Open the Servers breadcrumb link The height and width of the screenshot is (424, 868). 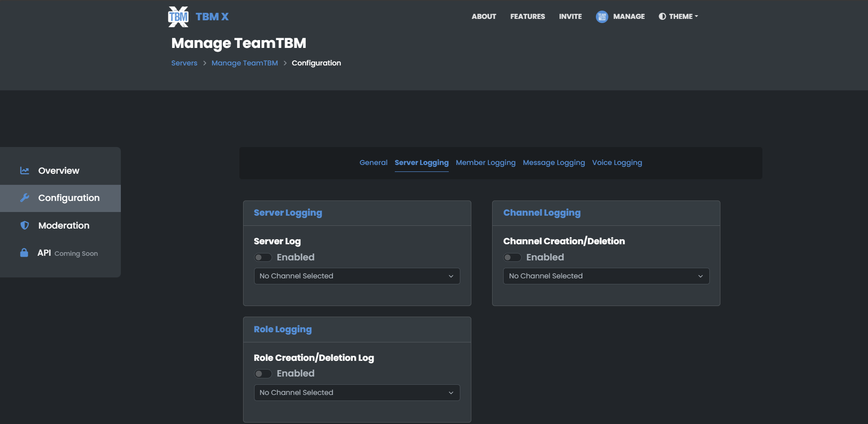(184, 63)
